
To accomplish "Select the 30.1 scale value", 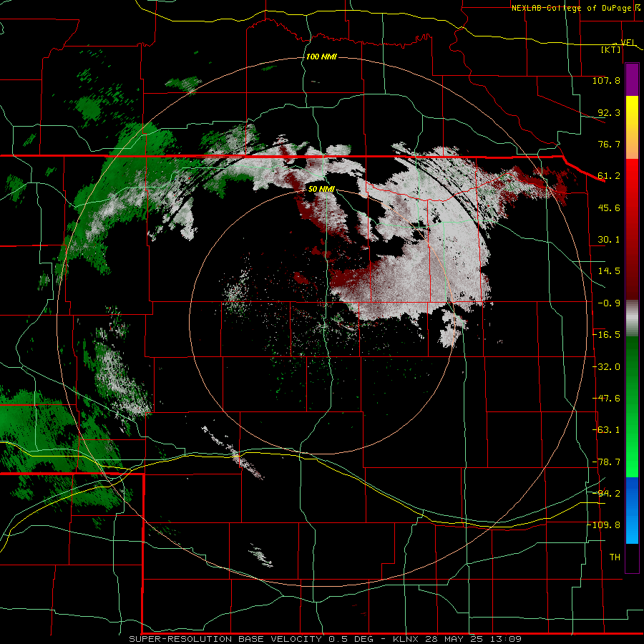I will tap(609, 240).
